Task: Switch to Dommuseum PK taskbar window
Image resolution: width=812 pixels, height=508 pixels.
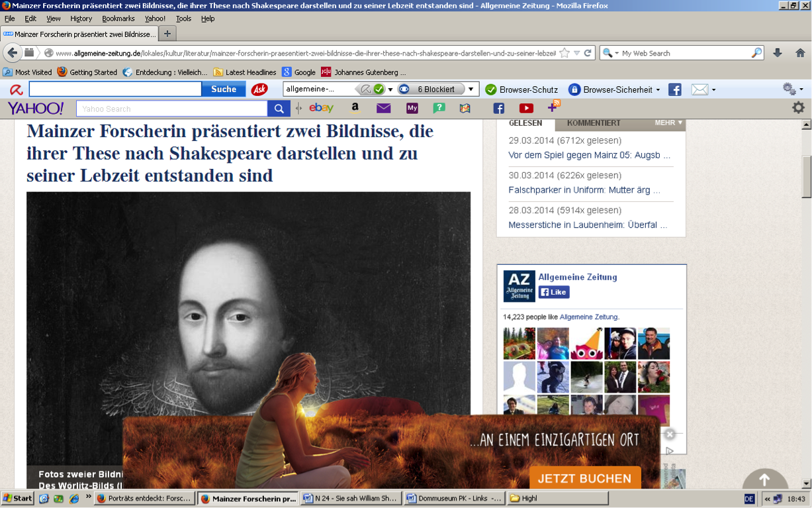Action: pyautogui.click(x=454, y=498)
